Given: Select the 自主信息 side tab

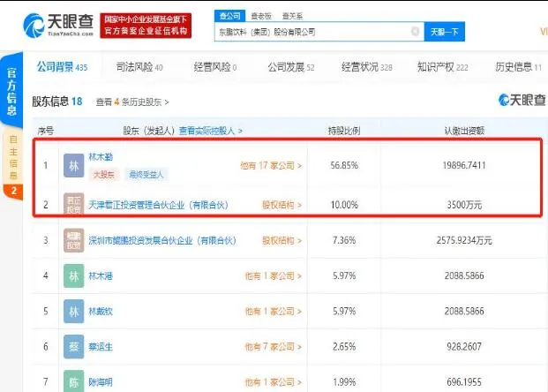Looking at the screenshot, I should click(13, 157).
